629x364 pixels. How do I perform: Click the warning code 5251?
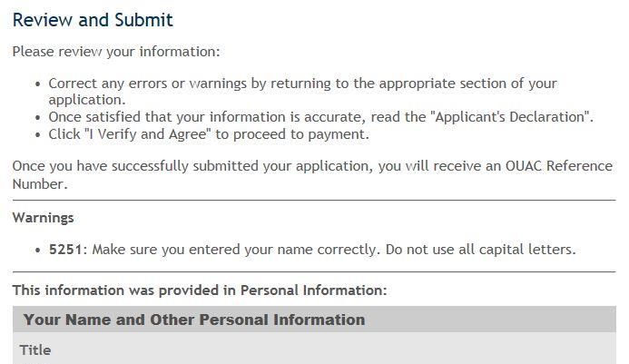[65, 250]
